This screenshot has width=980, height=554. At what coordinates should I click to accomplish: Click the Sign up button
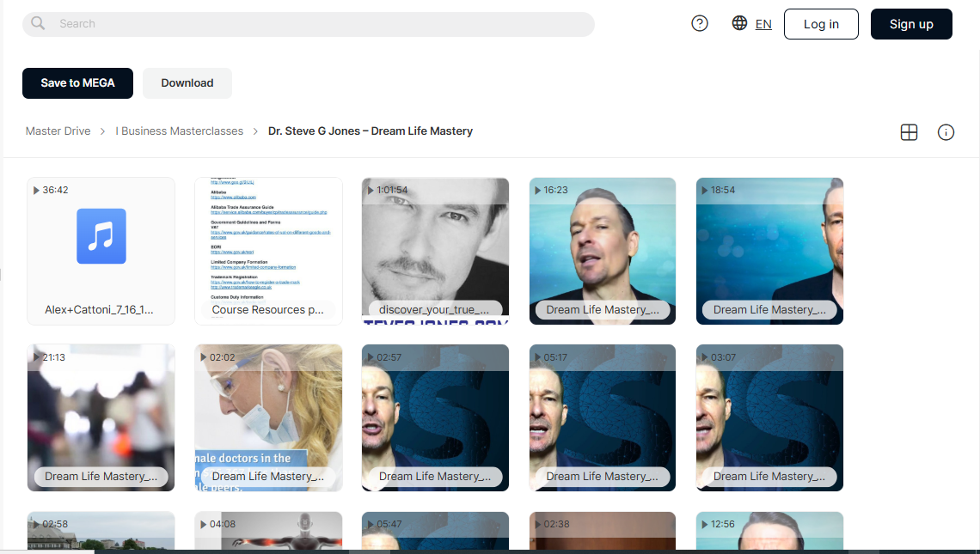point(911,24)
